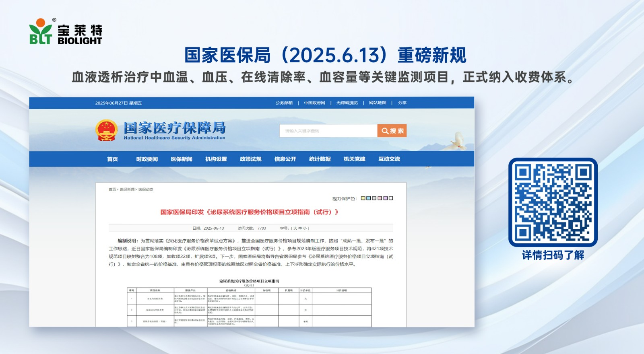Choose the yellow eye-protection color swatch
The height and width of the screenshot is (354, 644).
[x=363, y=198]
